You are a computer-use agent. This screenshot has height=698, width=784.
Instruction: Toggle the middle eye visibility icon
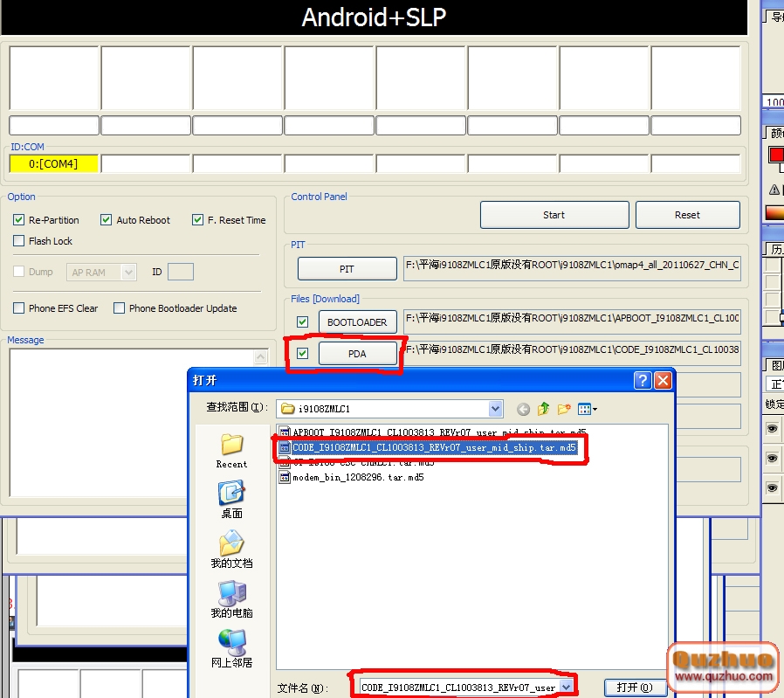click(772, 459)
